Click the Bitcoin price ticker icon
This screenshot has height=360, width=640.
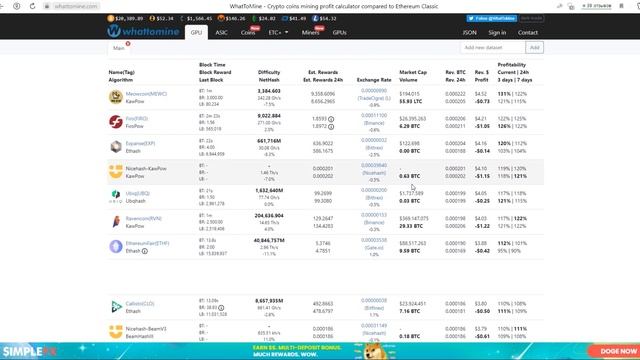click(111, 18)
